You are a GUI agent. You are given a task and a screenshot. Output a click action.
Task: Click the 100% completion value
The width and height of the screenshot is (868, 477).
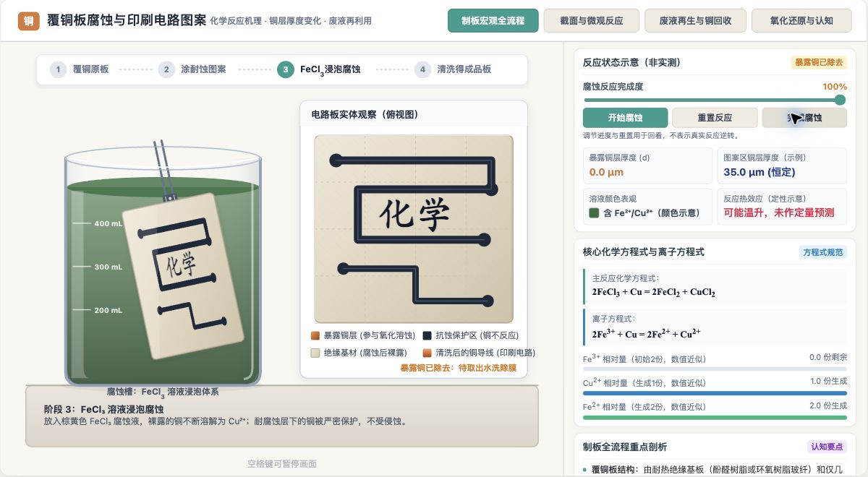coord(834,86)
